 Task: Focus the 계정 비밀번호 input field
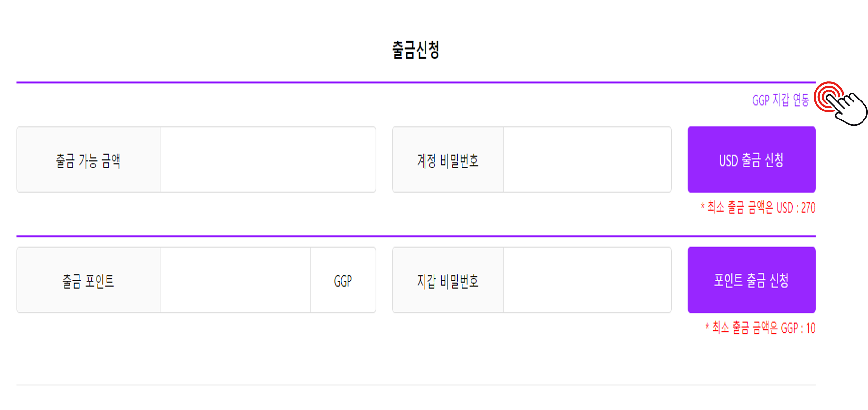point(587,159)
